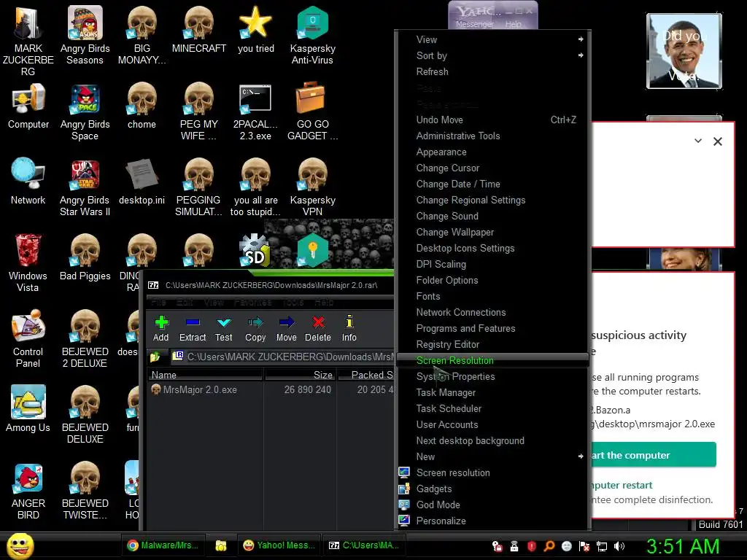Select the MARK ZUCKERBERG folder icon
The height and width of the screenshot is (560, 747).
(28, 41)
